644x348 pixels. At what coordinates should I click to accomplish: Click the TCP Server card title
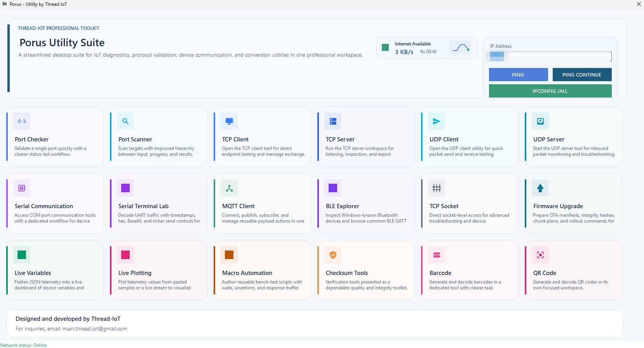(x=340, y=139)
